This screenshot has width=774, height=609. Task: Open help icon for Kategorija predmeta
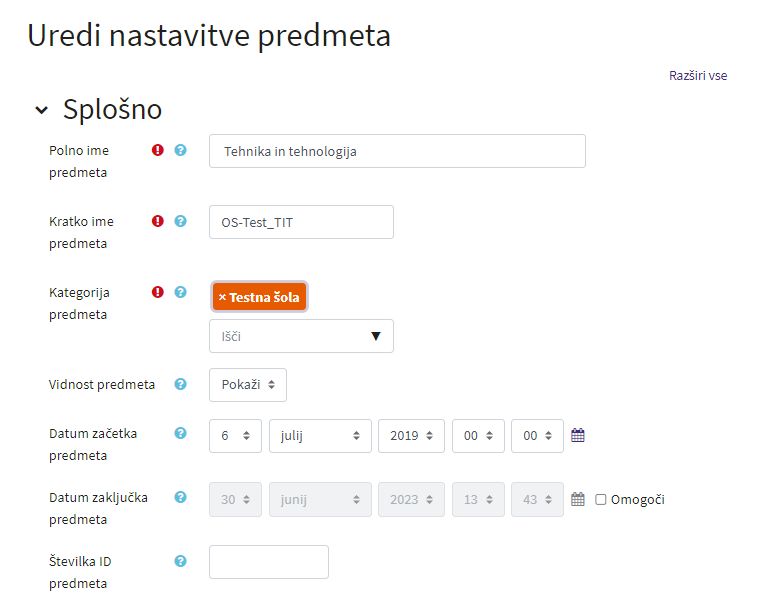[x=181, y=292]
